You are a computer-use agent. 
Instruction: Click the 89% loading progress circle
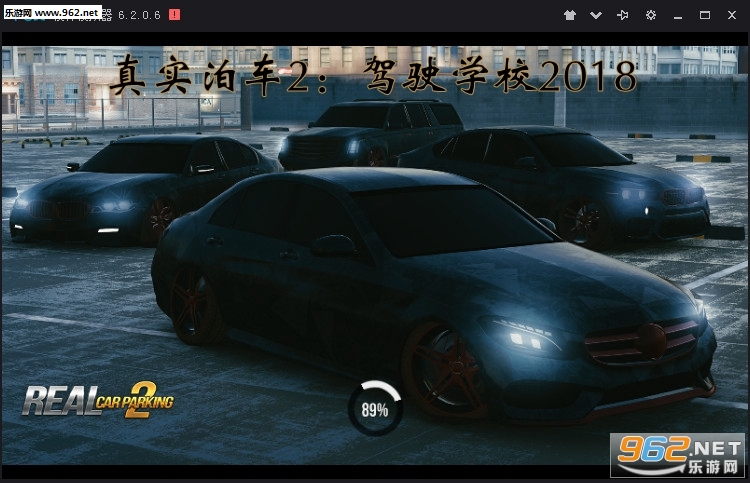(375, 408)
